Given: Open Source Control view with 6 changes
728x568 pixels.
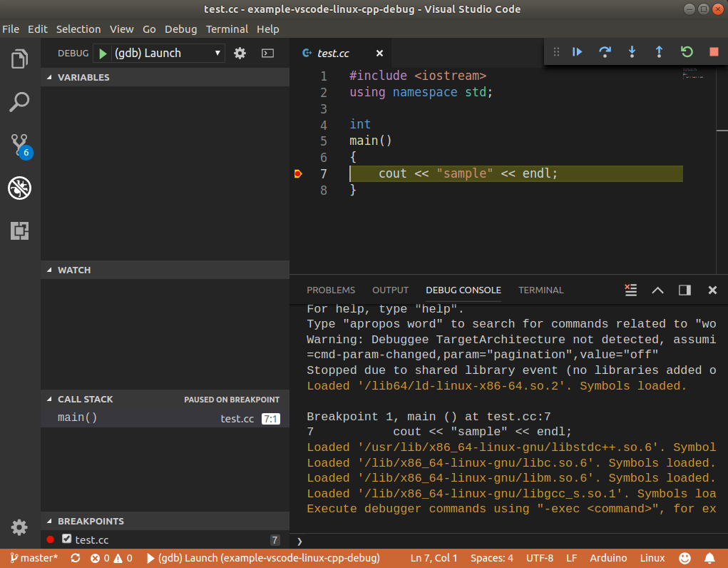Looking at the screenshot, I should [x=21, y=146].
